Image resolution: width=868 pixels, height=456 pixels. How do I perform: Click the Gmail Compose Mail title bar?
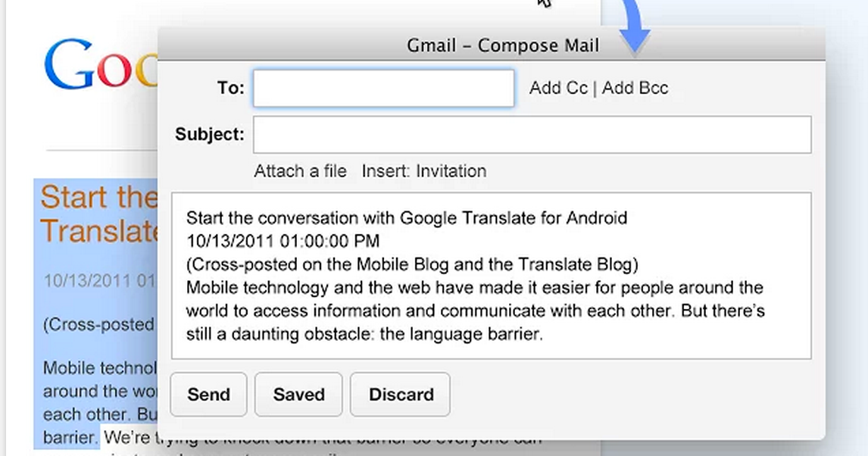tap(502, 45)
